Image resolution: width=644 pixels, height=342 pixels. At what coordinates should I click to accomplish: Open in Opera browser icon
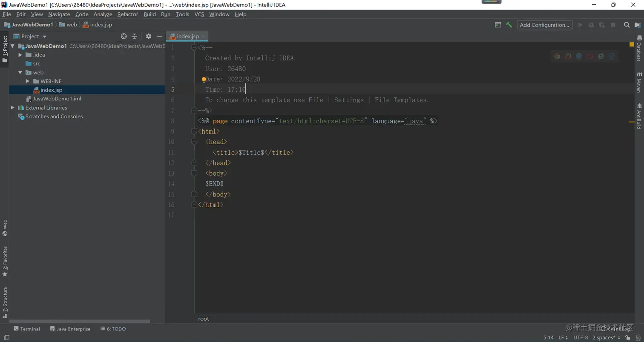590,56
